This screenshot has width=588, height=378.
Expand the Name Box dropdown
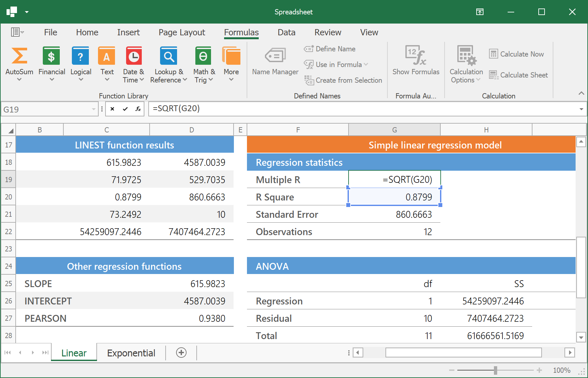pyautogui.click(x=94, y=109)
